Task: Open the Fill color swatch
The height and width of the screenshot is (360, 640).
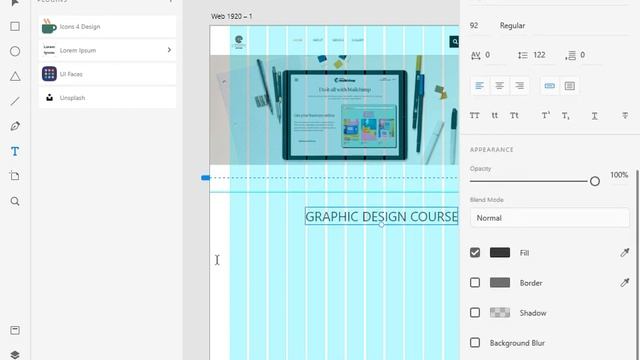Action: click(x=500, y=253)
